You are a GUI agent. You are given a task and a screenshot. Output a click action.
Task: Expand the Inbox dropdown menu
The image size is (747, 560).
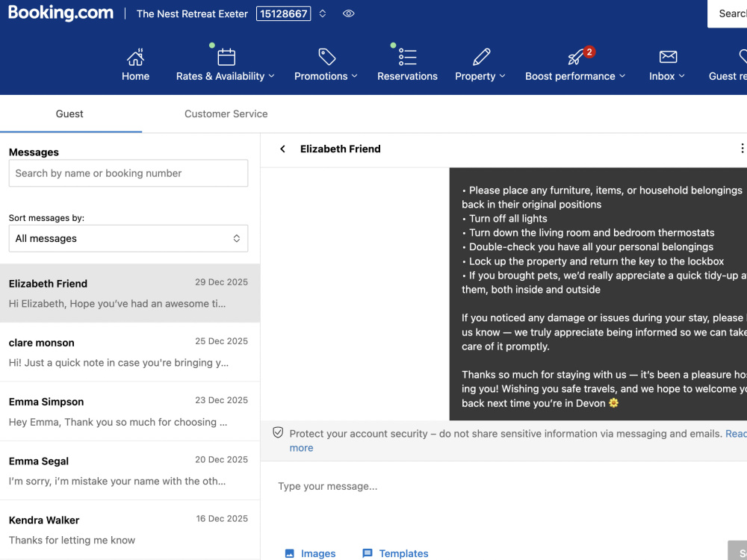tap(682, 76)
